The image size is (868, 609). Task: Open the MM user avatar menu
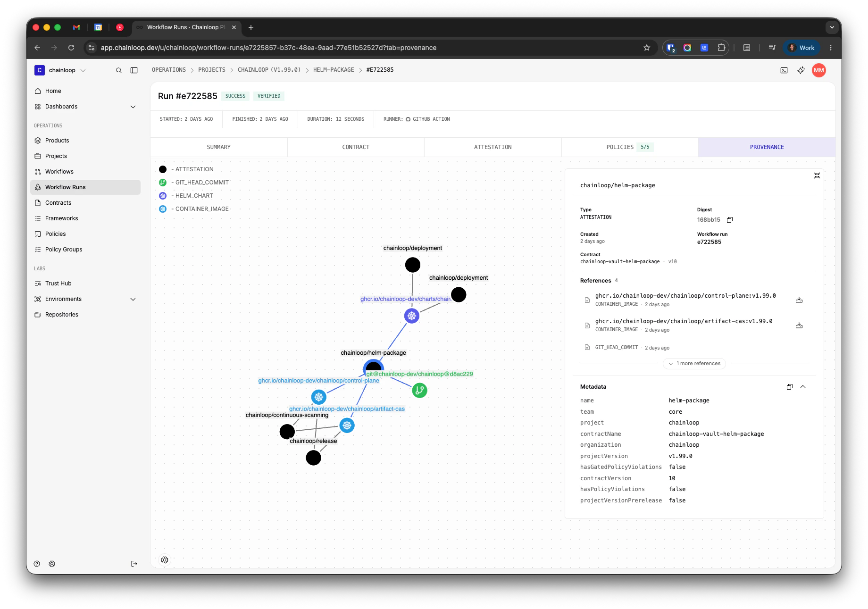point(819,70)
